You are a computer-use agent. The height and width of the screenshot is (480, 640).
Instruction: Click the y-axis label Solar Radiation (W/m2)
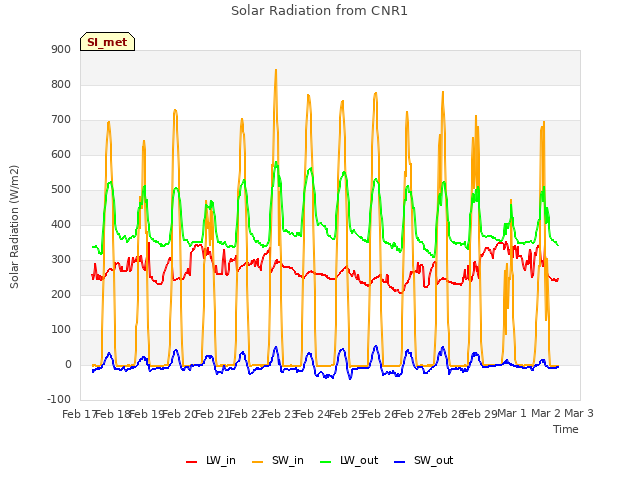click(14, 227)
